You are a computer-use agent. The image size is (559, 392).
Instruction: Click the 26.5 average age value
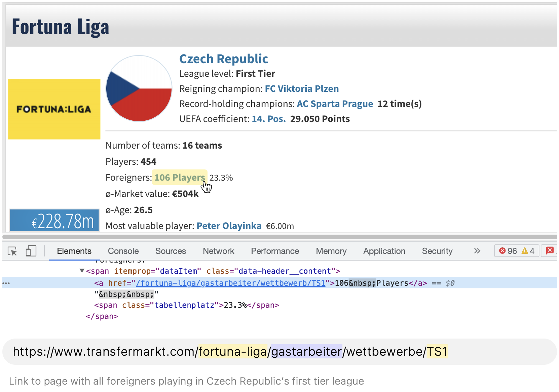(143, 210)
